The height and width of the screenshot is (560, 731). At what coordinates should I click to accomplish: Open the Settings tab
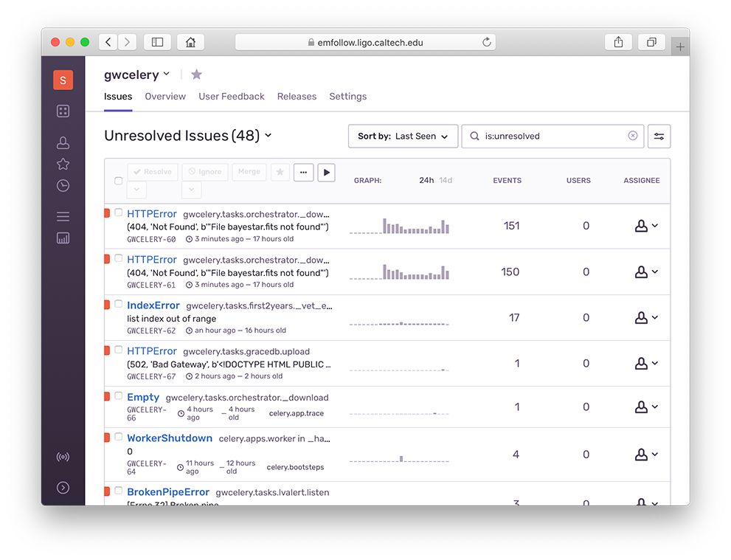347,97
